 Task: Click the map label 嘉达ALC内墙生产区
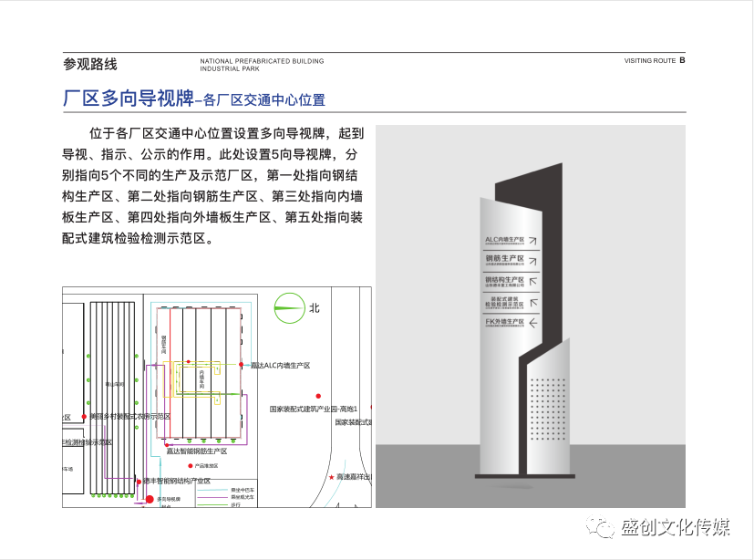(280, 366)
